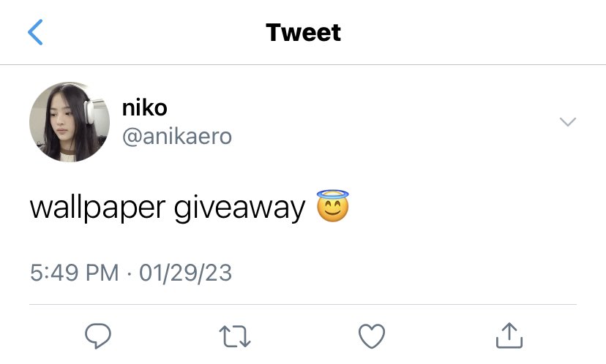Open the @anikaero handle link
Screen dimensions: 606x364
click(177, 137)
